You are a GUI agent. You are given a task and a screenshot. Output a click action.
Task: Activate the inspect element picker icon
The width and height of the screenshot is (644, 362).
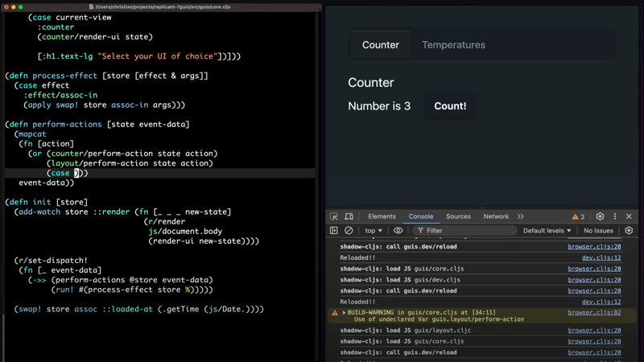pos(334,216)
